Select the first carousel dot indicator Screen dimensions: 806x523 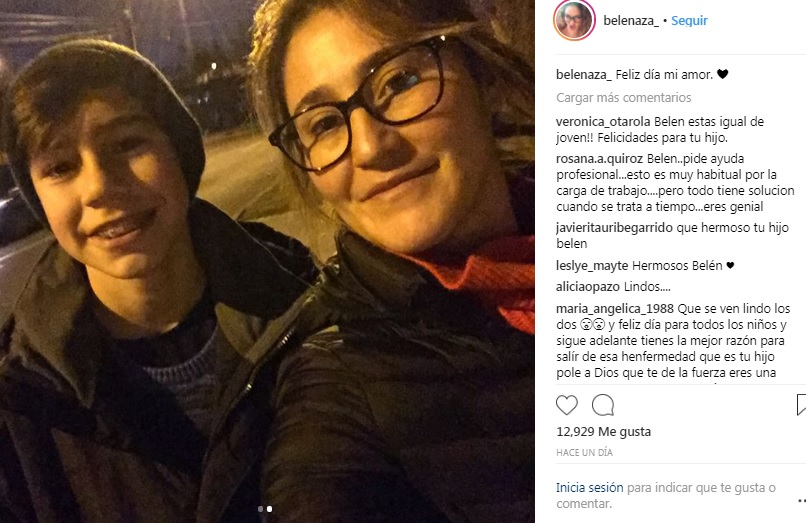pos(260,509)
